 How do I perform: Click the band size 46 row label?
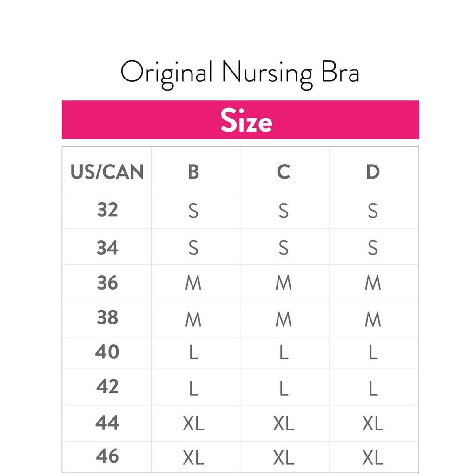tap(107, 456)
